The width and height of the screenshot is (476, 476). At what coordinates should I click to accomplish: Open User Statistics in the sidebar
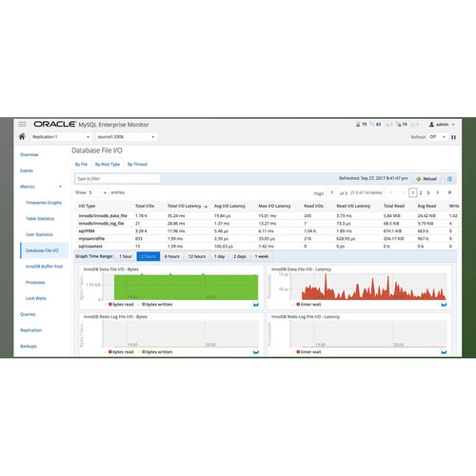[39, 234]
